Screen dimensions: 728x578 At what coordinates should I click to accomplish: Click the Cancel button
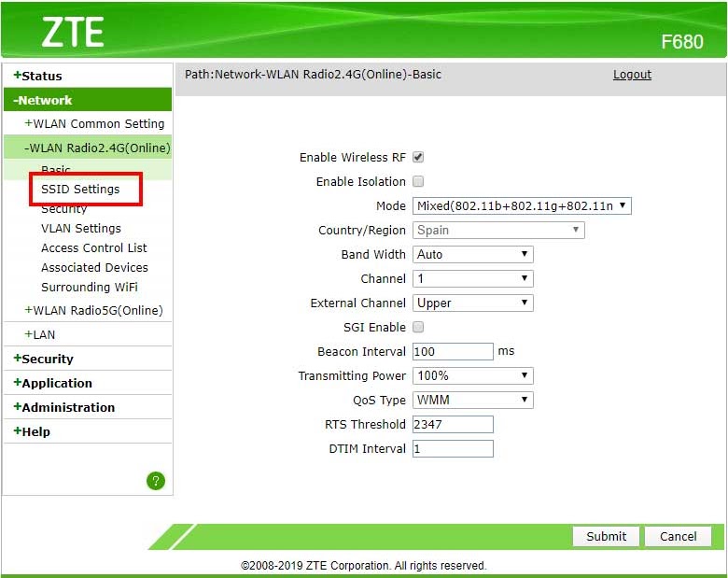[x=678, y=536]
